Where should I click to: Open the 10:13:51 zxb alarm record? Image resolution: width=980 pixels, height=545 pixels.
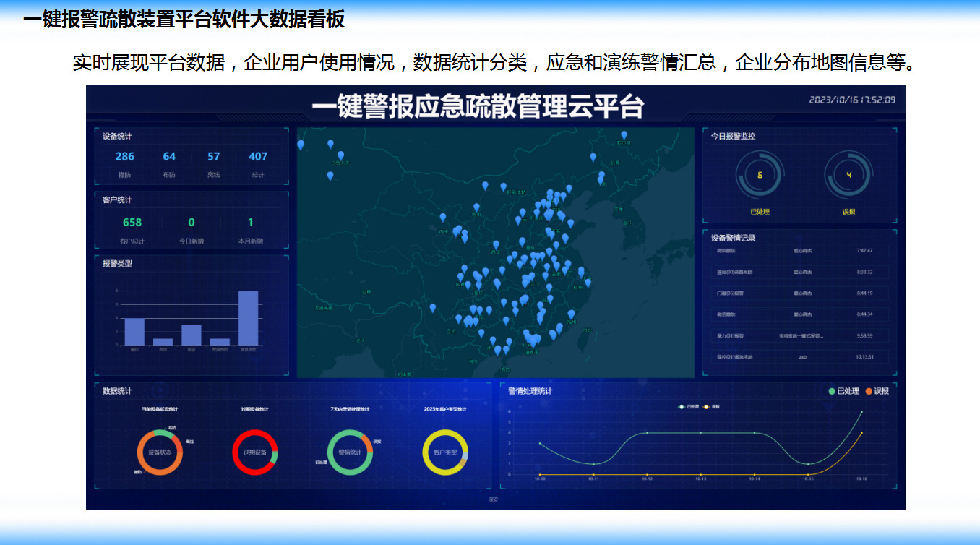click(x=799, y=356)
